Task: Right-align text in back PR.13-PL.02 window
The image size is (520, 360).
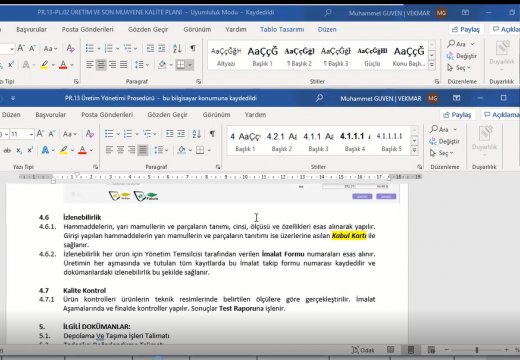Action: [112, 64]
